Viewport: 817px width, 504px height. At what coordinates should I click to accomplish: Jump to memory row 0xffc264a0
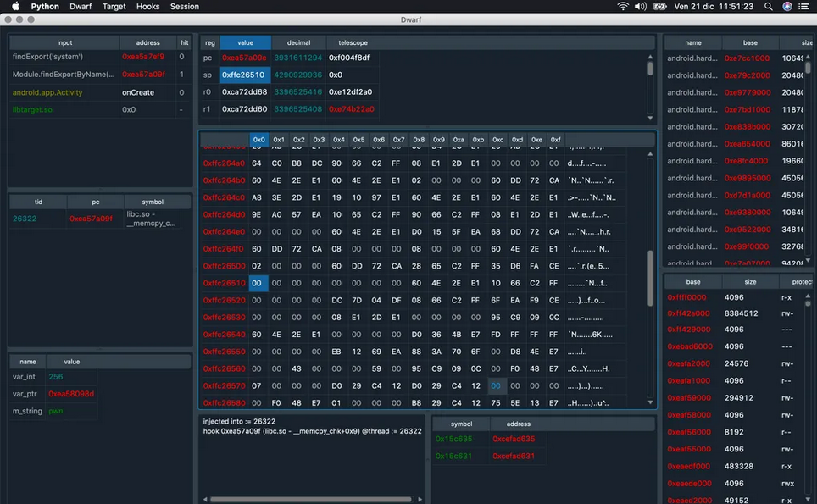click(224, 163)
